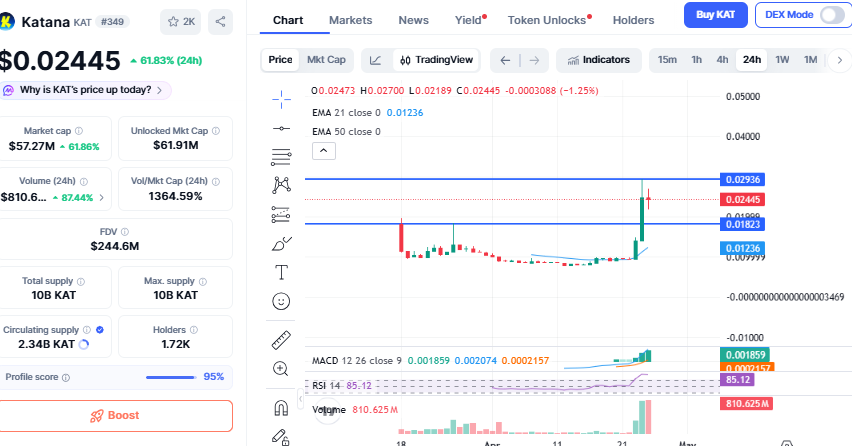Collapse the indicator legend chevron

324,151
